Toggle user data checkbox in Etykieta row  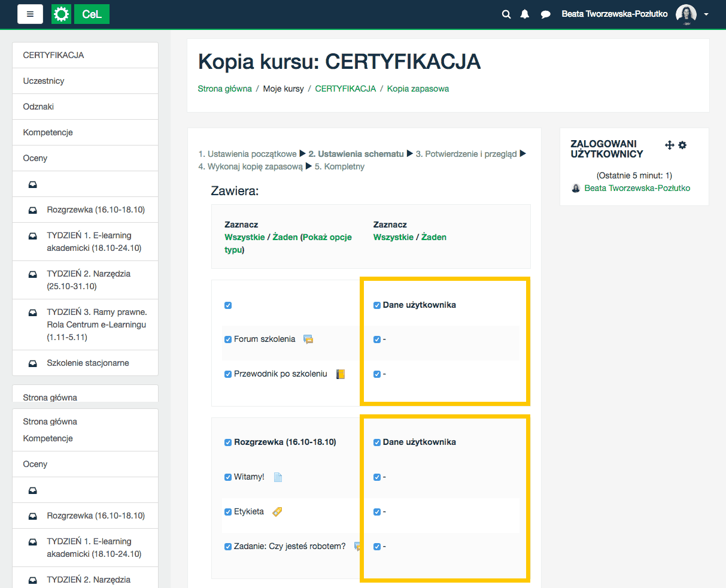(x=377, y=512)
